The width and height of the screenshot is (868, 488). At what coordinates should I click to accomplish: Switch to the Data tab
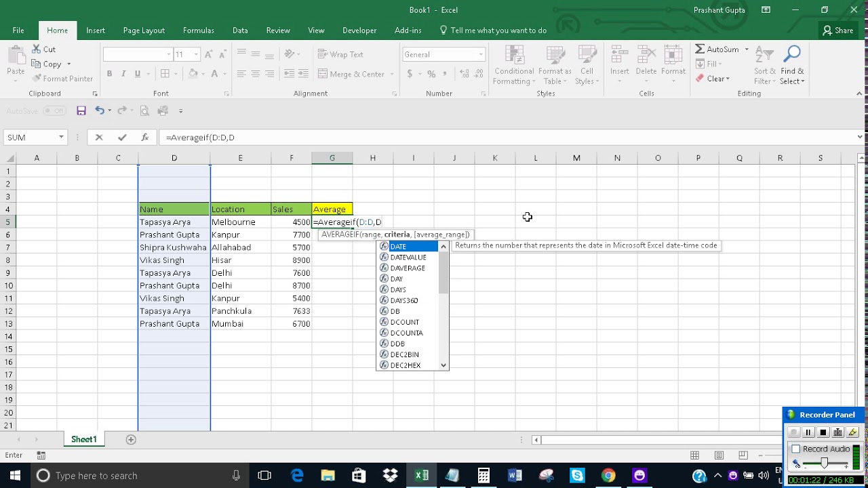click(240, 30)
